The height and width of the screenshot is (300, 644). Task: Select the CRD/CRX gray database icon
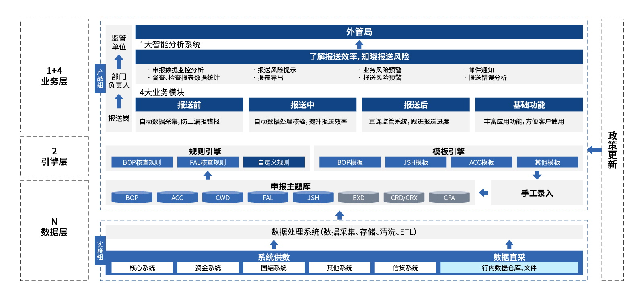click(404, 197)
